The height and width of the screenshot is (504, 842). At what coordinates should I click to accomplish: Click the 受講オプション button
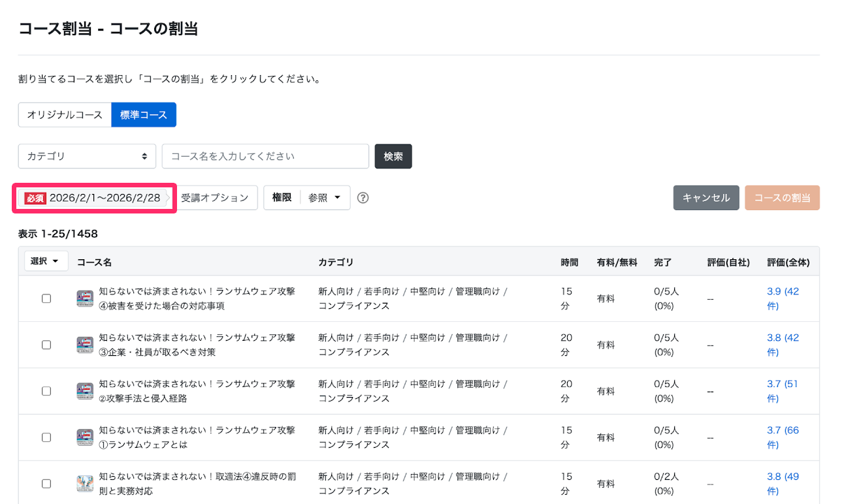pyautogui.click(x=215, y=198)
